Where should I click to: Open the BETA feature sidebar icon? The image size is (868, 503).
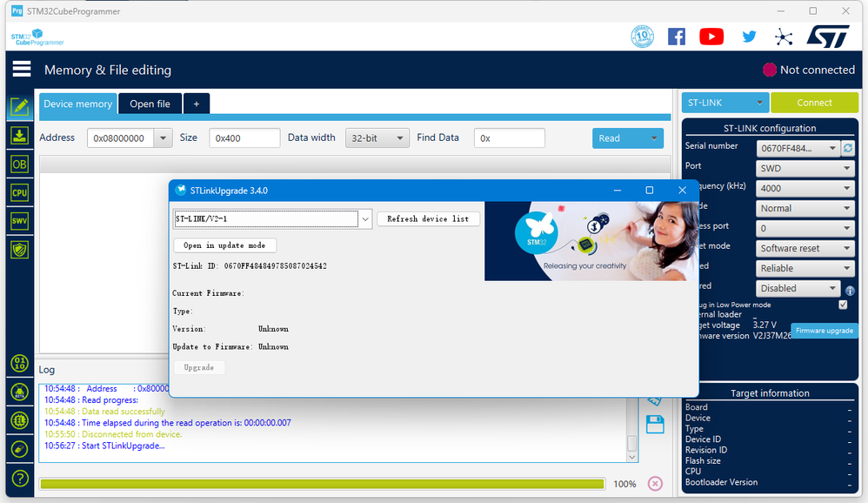[20, 392]
